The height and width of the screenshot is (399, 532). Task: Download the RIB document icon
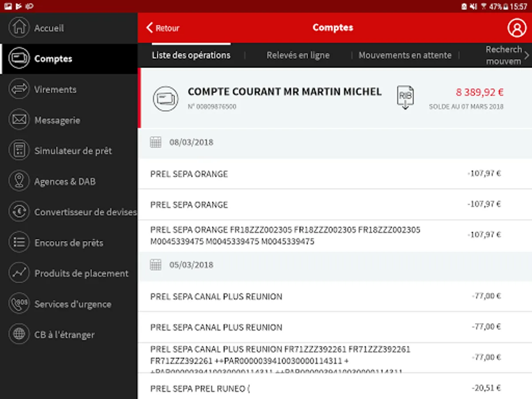405,98
